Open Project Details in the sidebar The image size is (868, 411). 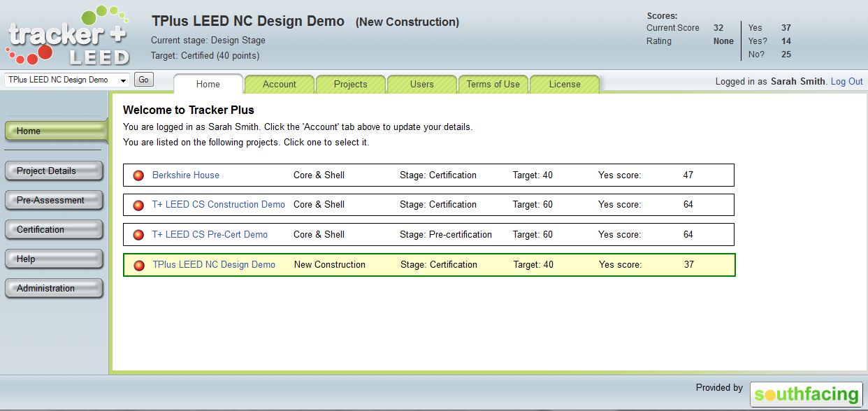[x=53, y=171]
